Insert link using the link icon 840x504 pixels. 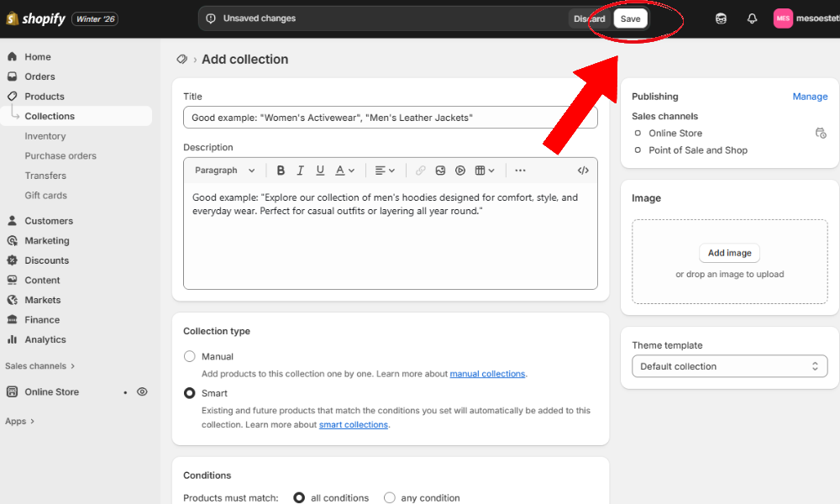[421, 171]
